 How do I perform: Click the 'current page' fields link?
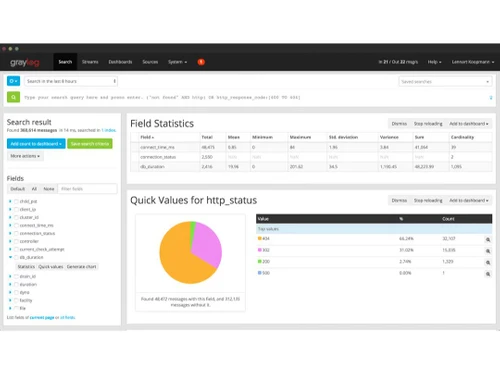pos(42,318)
